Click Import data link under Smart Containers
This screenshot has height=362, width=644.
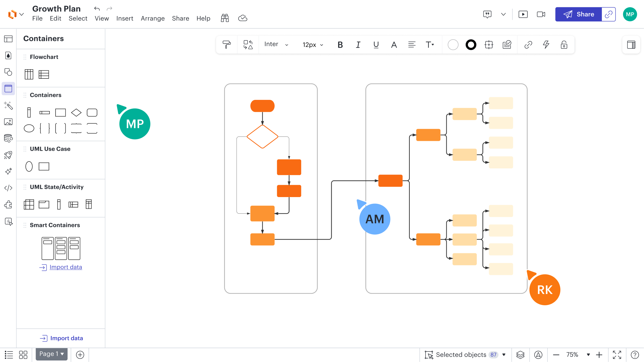[x=66, y=267]
